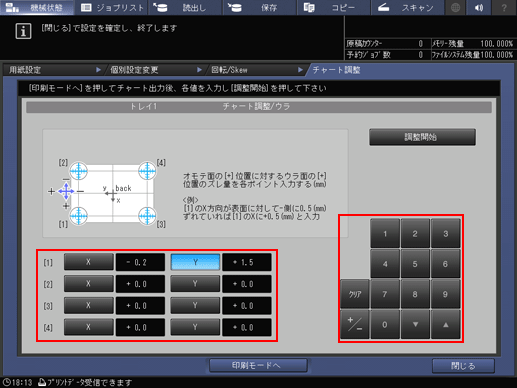The width and height of the screenshot is (517, 388).
Task: Open help with the question mark icon
Action: pyautogui.click(x=504, y=7)
